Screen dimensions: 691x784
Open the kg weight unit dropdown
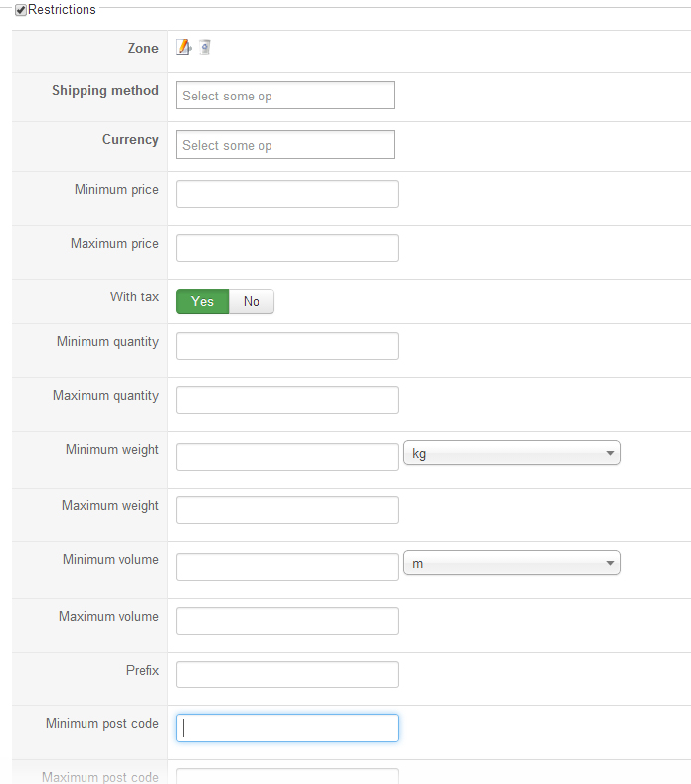[511, 453]
